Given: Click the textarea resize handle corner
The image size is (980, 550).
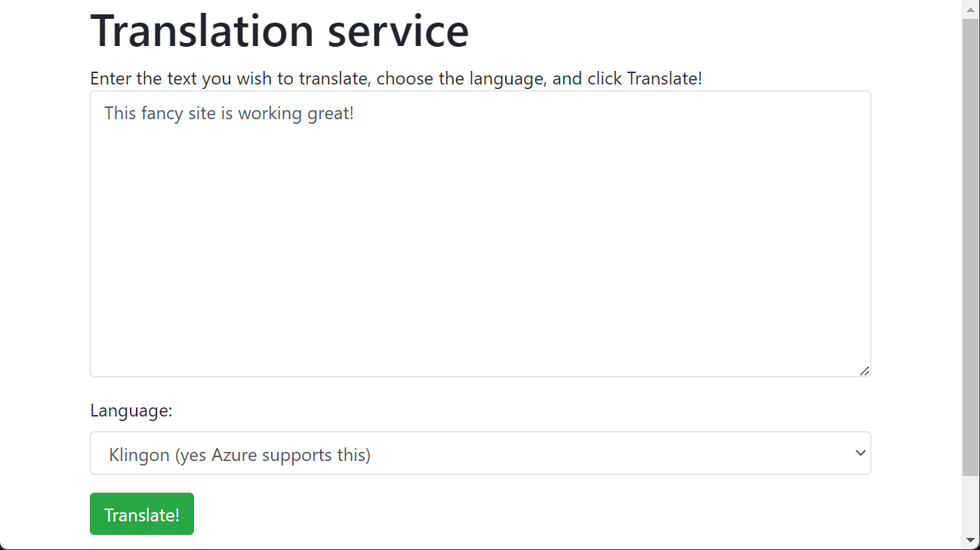Looking at the screenshot, I should (864, 370).
